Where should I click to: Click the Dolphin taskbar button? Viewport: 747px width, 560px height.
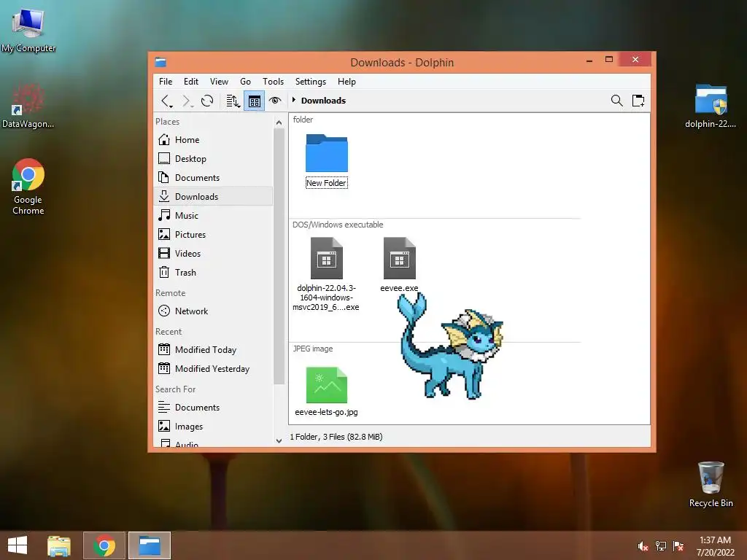pos(150,545)
